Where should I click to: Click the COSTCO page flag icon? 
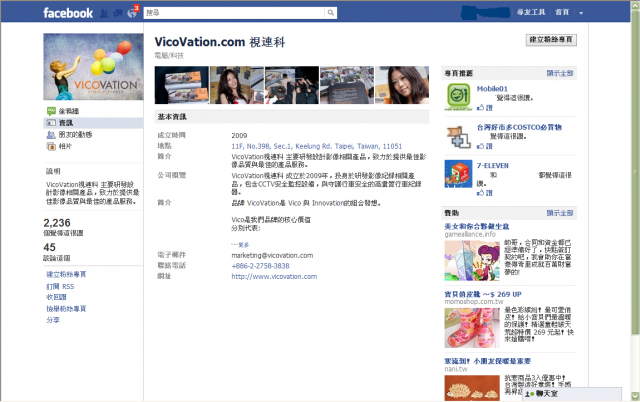click(x=458, y=136)
